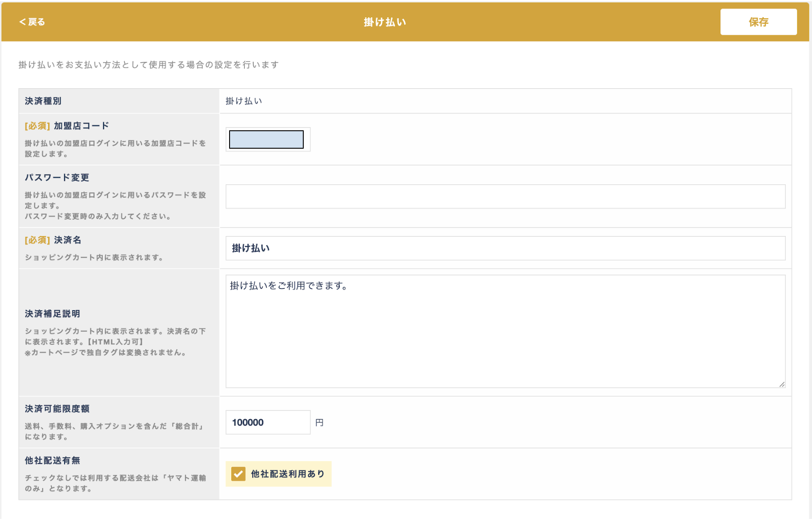Click the 決済補足説明 label
This screenshot has height=522, width=812.
pyautogui.click(x=52, y=314)
